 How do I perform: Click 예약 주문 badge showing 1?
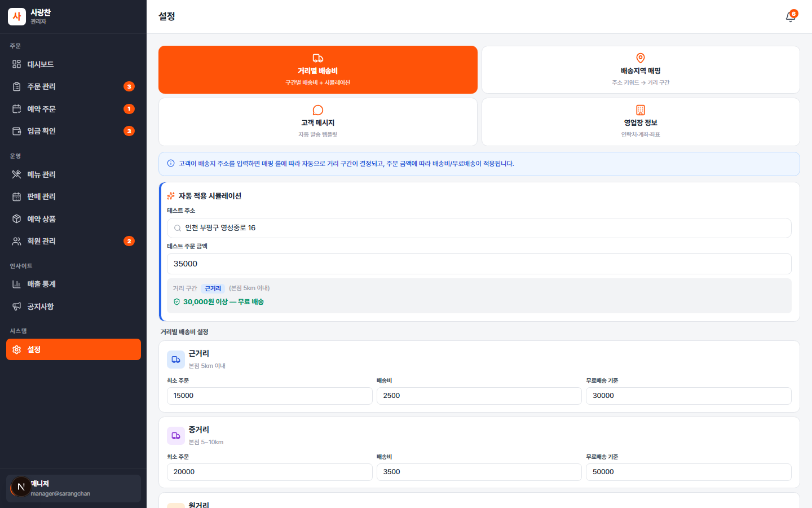pos(129,109)
